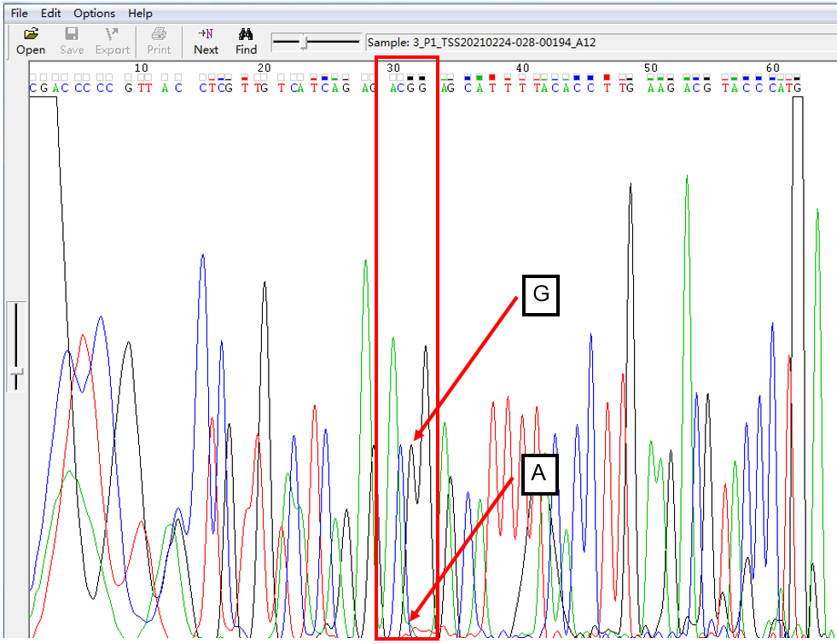The height and width of the screenshot is (644, 837).
Task: Open the Help menu
Action: pos(140,14)
